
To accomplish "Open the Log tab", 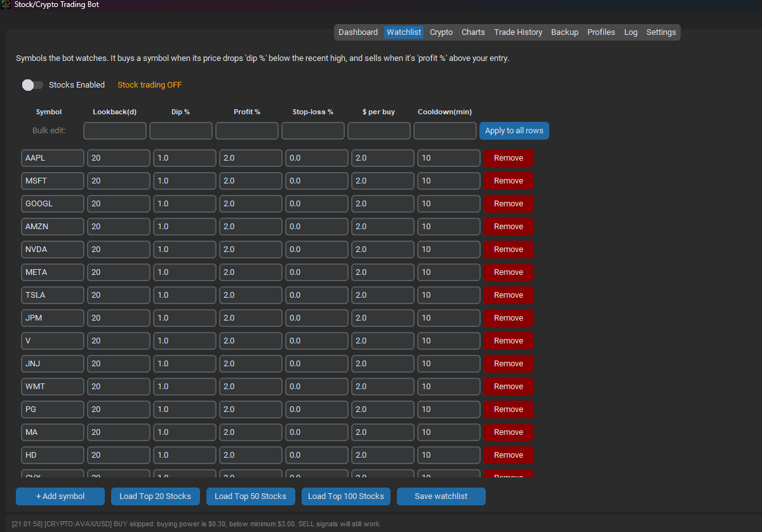I will [x=631, y=32].
